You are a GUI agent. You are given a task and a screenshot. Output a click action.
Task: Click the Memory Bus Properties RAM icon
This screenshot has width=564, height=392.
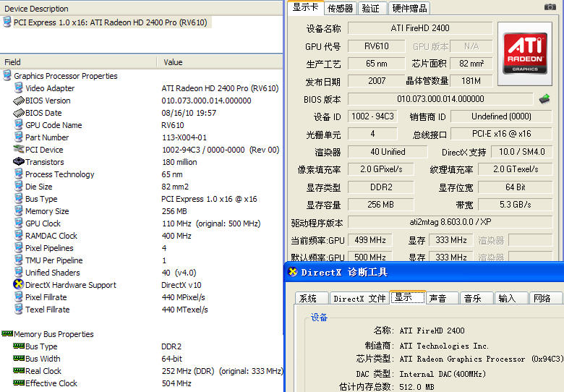(7, 333)
